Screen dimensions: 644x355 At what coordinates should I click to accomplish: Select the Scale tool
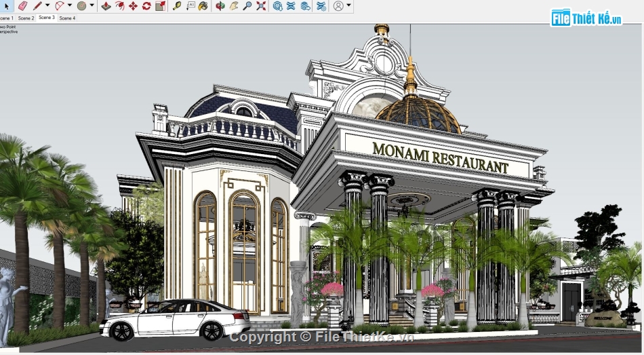160,5
